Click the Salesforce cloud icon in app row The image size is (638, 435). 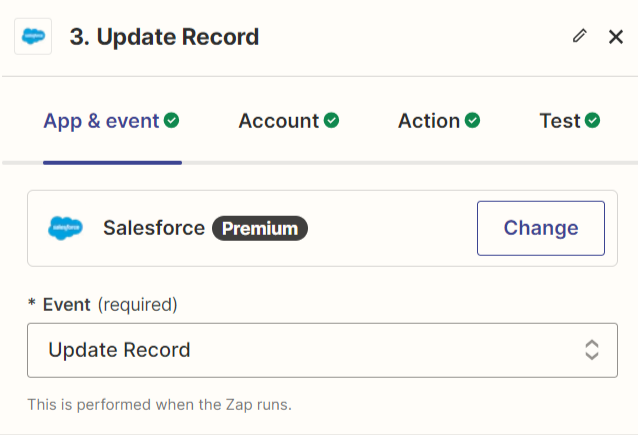65,228
